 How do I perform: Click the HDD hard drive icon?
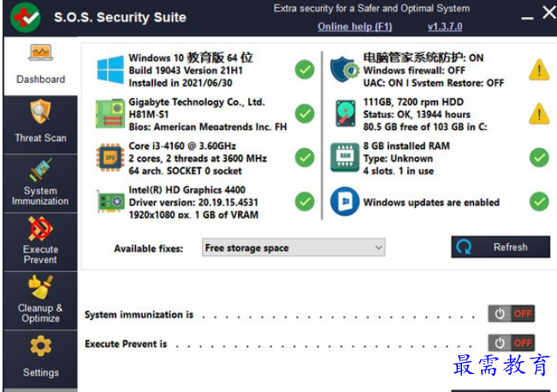coord(346,114)
